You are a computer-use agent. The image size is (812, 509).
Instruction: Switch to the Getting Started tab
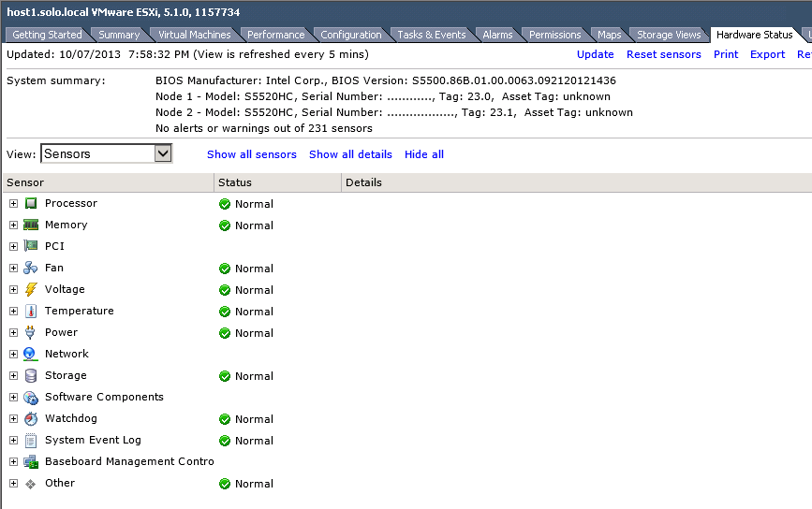point(47,35)
